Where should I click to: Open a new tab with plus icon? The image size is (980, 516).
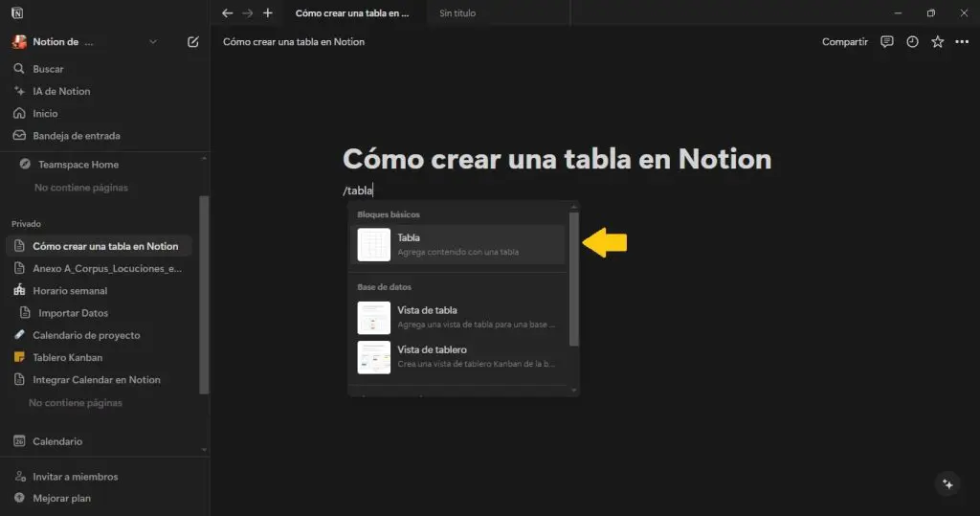268,13
